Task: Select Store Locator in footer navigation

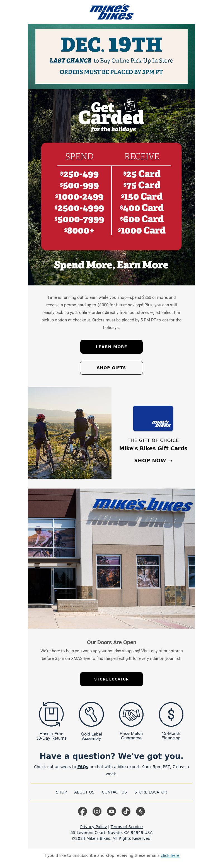Action: tap(151, 792)
